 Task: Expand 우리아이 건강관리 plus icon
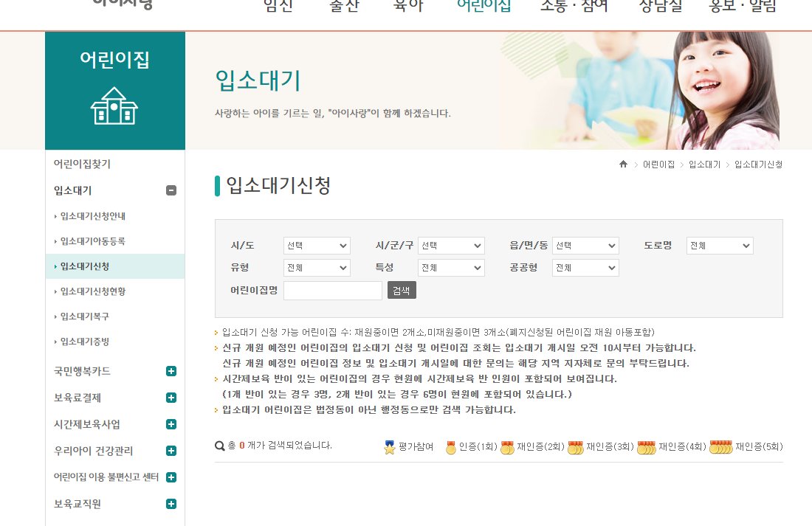[x=171, y=451]
